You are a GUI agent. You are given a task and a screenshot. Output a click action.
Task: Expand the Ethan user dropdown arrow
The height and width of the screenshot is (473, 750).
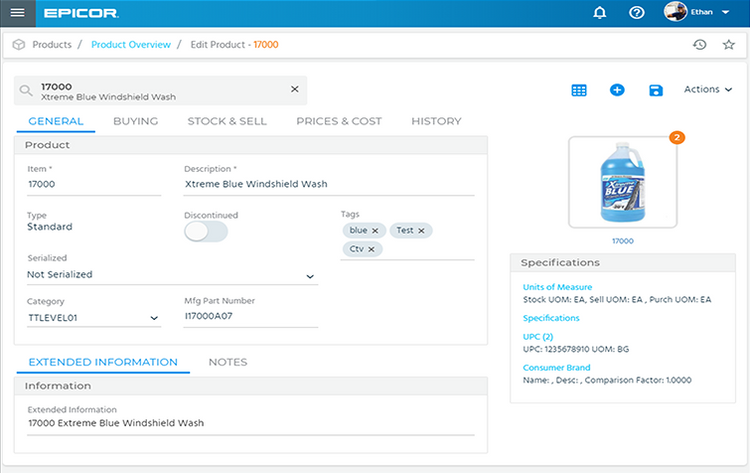pyautogui.click(x=726, y=12)
